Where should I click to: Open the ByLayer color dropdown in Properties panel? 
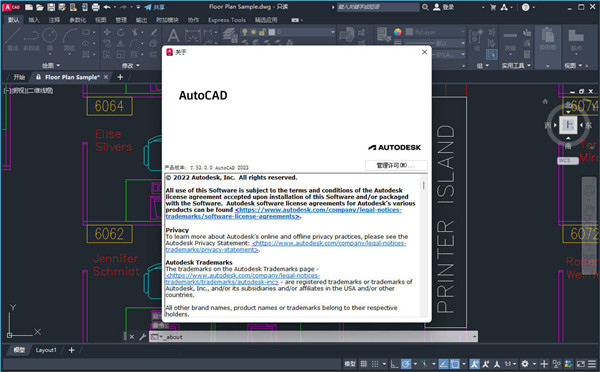435,32
